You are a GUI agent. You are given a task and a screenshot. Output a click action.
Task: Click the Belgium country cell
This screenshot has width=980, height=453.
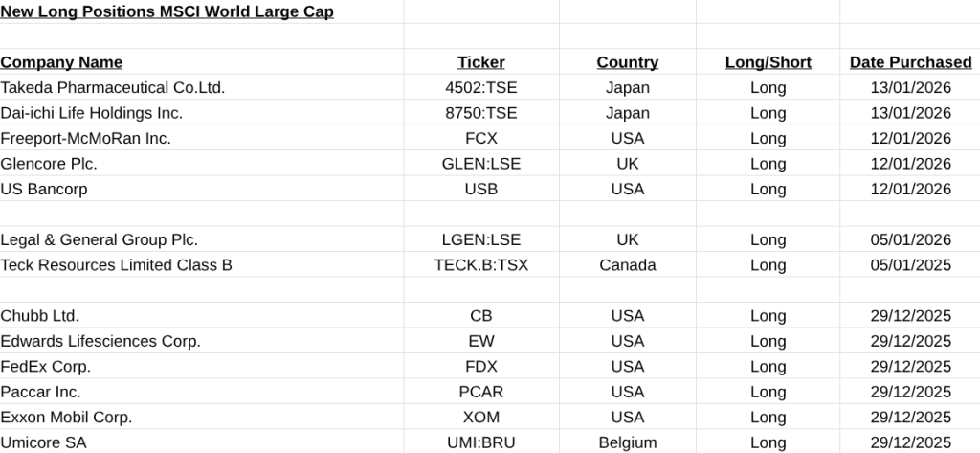627,442
